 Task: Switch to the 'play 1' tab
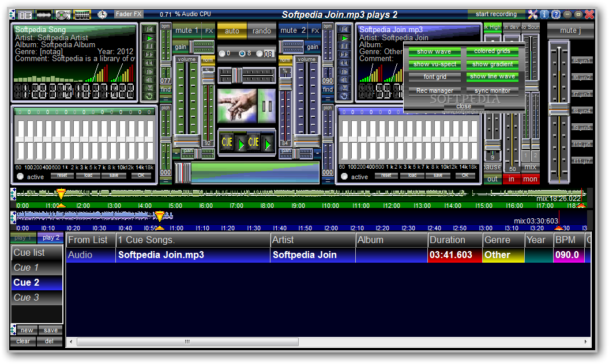click(x=23, y=237)
